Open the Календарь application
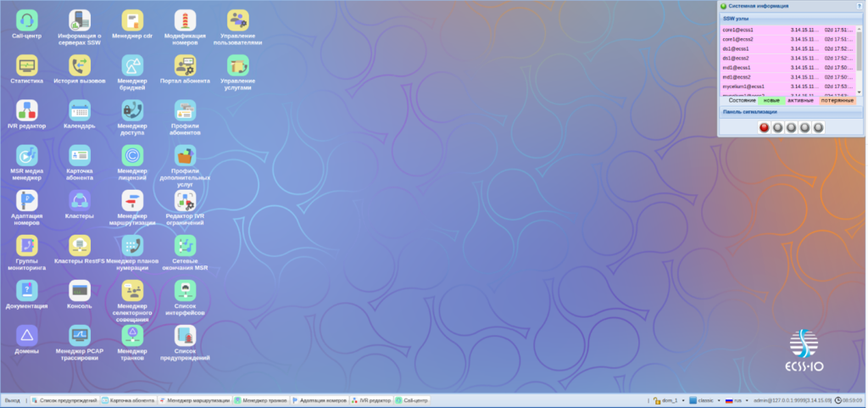Screen dimensions: 868x408 tap(80, 110)
